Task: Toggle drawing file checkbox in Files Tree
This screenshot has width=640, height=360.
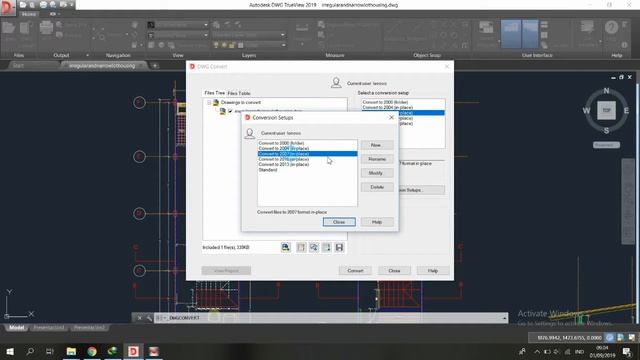Action: (x=230, y=111)
